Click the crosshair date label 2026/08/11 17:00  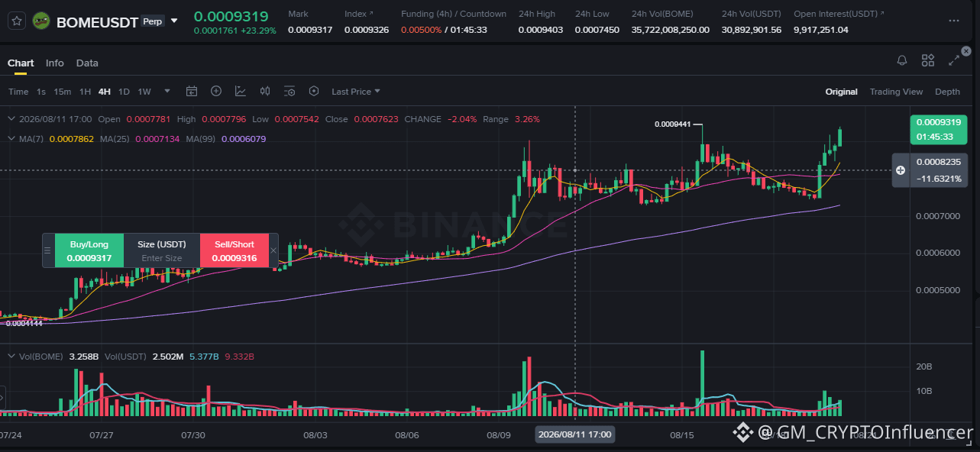click(x=574, y=434)
